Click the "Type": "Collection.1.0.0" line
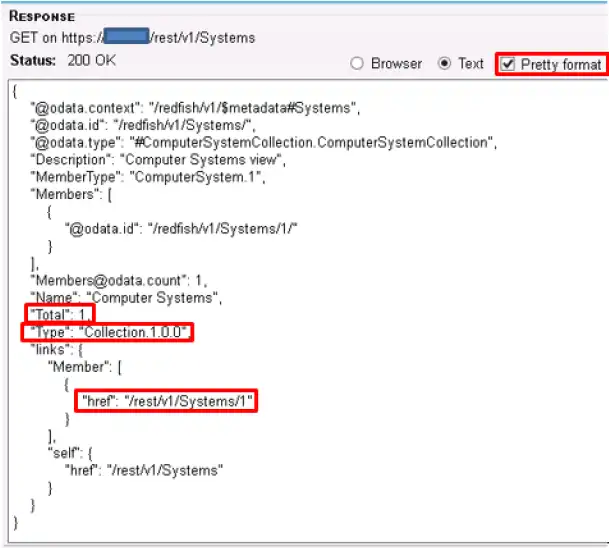 coord(109,332)
